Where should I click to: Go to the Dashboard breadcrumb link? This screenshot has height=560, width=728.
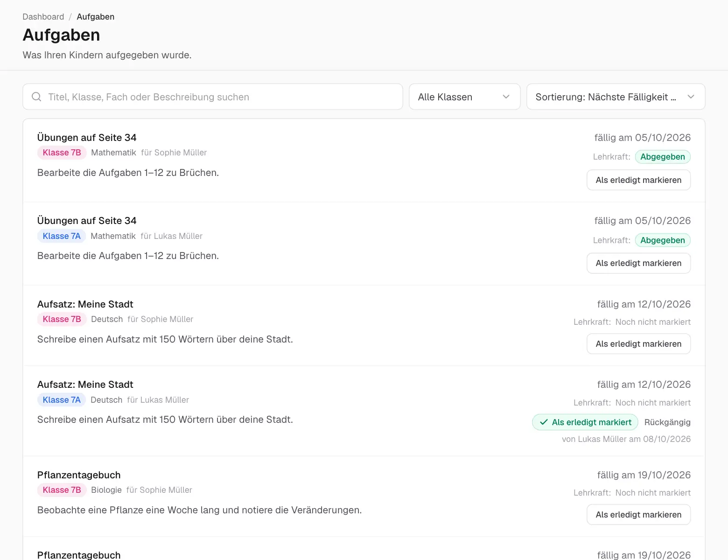coord(43,17)
